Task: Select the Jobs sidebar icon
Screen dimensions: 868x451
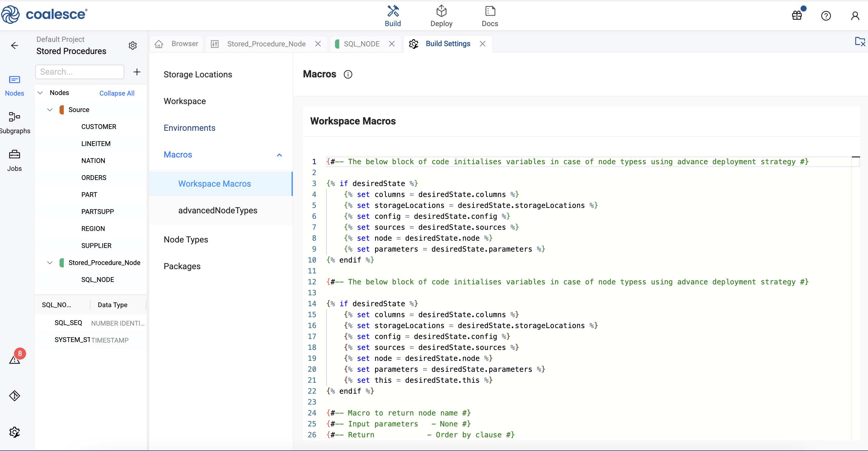Action: (x=15, y=161)
